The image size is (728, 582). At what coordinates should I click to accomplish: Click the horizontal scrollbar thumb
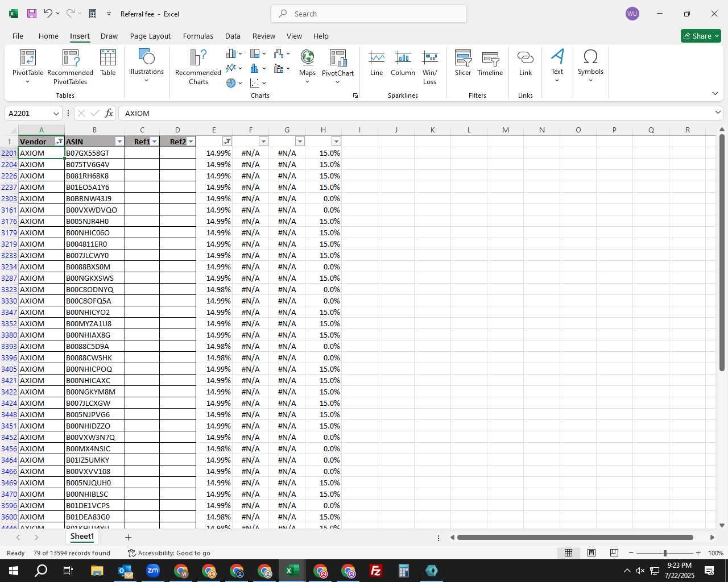575,537
